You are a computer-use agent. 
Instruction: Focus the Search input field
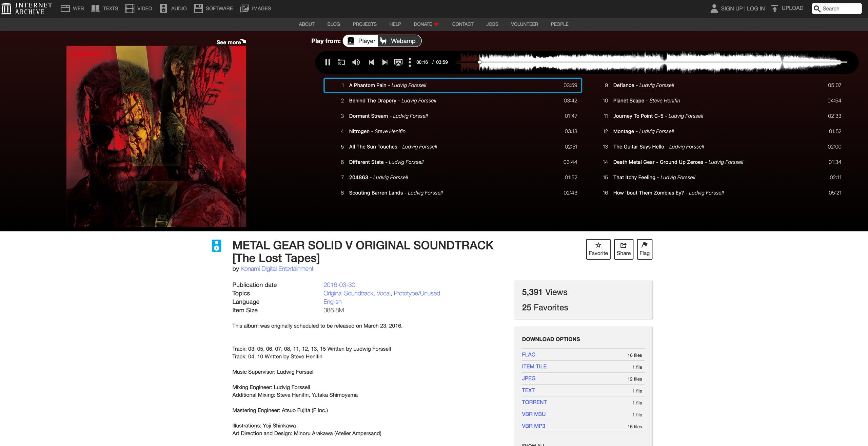836,8
